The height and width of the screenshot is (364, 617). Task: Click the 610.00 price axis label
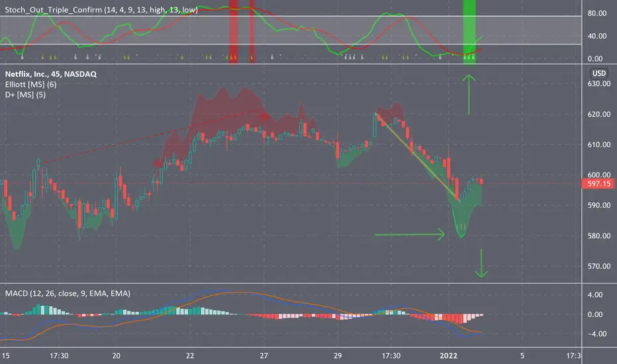pyautogui.click(x=599, y=145)
